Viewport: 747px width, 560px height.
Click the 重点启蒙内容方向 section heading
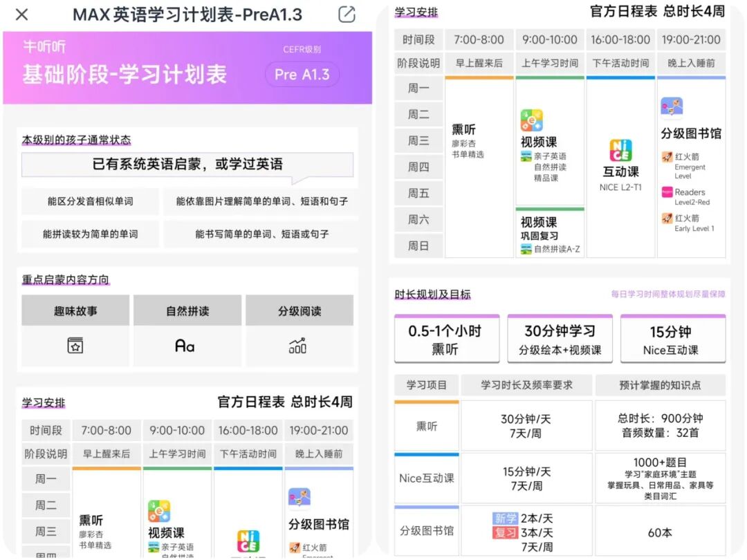[x=65, y=279]
